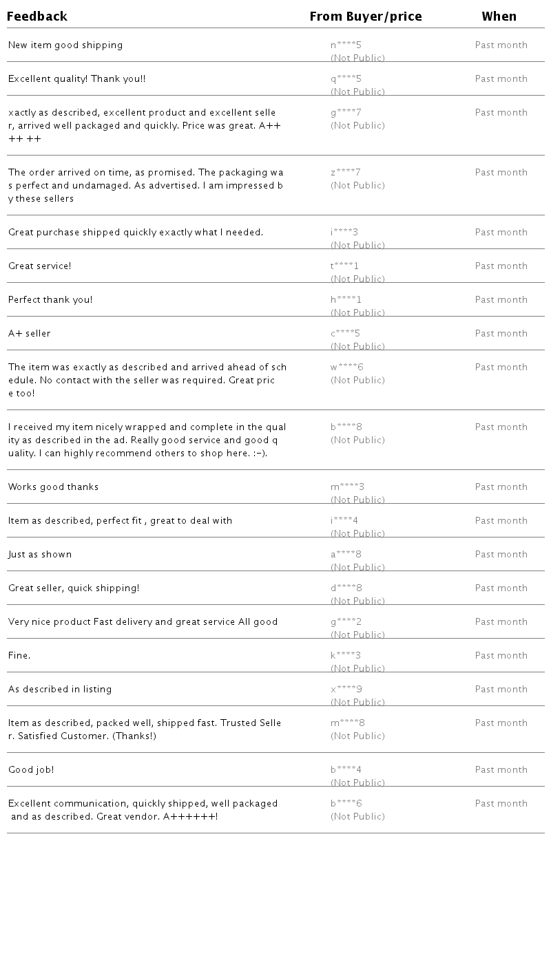This screenshot has width=551, height=980.
Task: Click buyer name n****5
Action: [346, 45]
